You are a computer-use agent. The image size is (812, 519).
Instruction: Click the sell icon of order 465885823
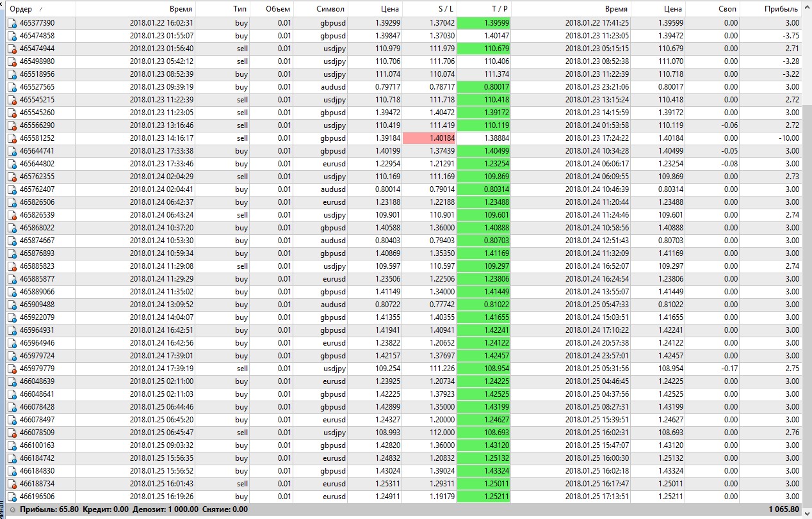12,266
